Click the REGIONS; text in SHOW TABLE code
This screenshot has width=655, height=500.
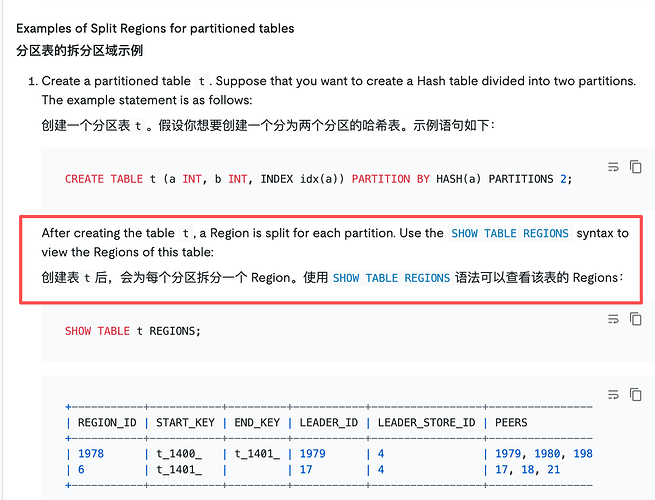click(x=175, y=331)
